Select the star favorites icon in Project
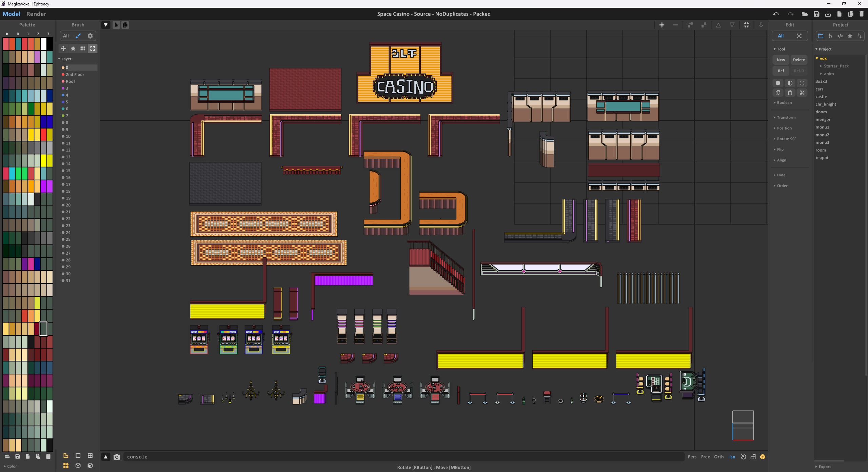868x472 pixels. point(850,36)
